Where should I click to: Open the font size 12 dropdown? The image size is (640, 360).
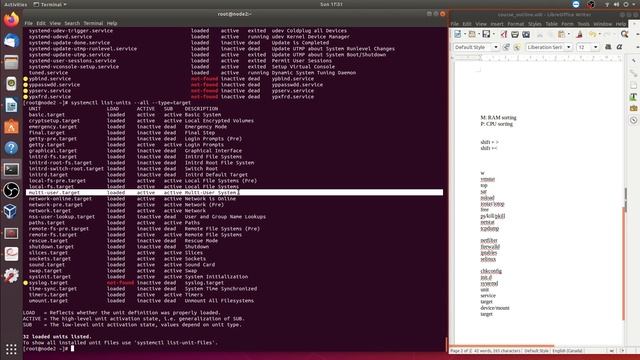click(596, 47)
